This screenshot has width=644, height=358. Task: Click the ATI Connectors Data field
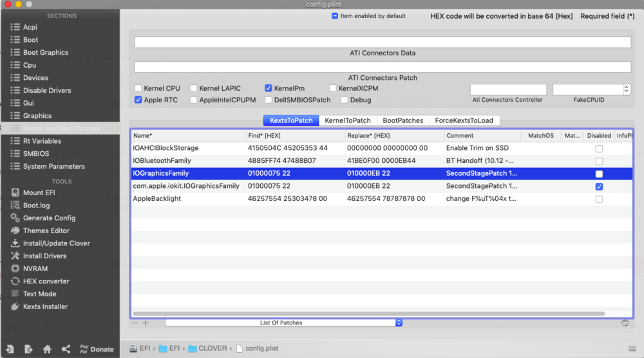(x=383, y=42)
